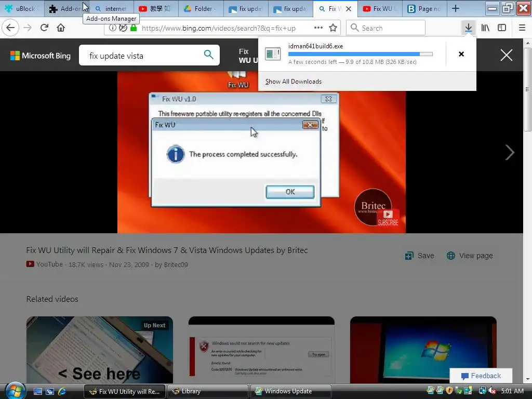The height and width of the screenshot is (399, 532).
Task: Click the muted volume tray icon
Action: [x=493, y=391]
